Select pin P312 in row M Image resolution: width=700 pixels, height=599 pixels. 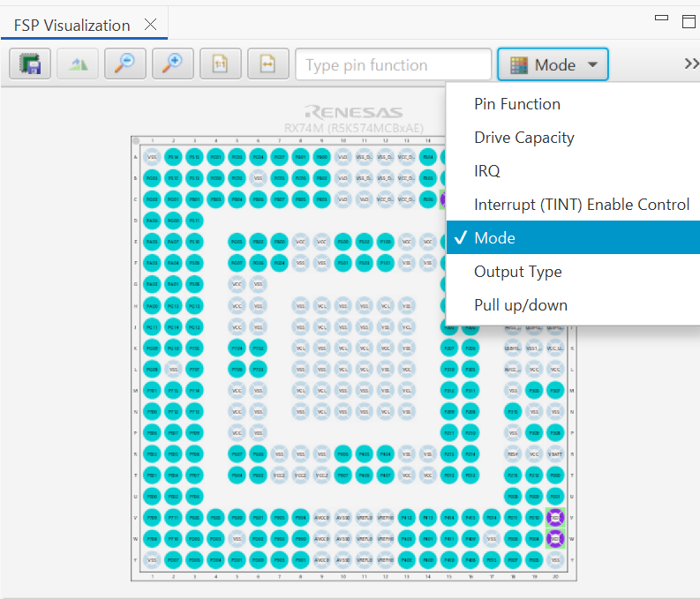coord(449,390)
